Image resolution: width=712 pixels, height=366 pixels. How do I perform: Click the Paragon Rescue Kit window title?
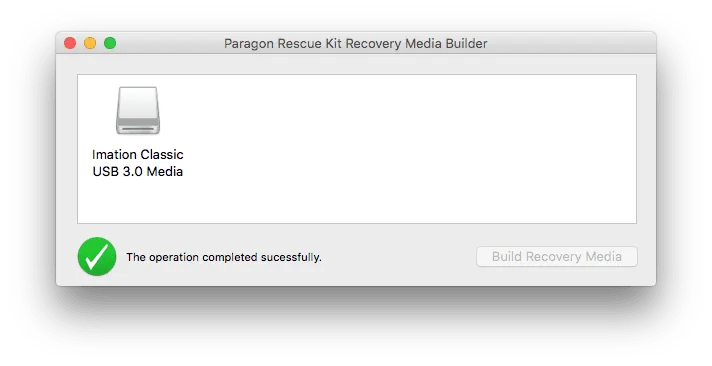[356, 44]
